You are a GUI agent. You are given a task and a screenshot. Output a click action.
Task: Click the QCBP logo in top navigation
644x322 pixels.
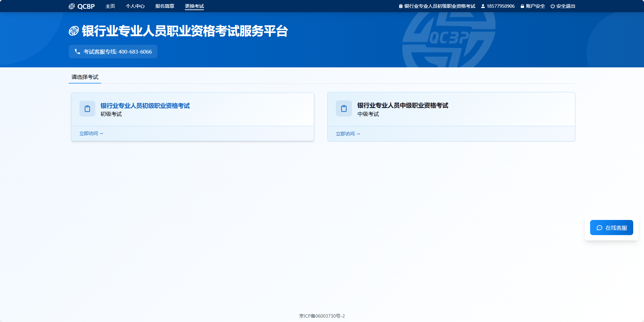click(x=82, y=6)
